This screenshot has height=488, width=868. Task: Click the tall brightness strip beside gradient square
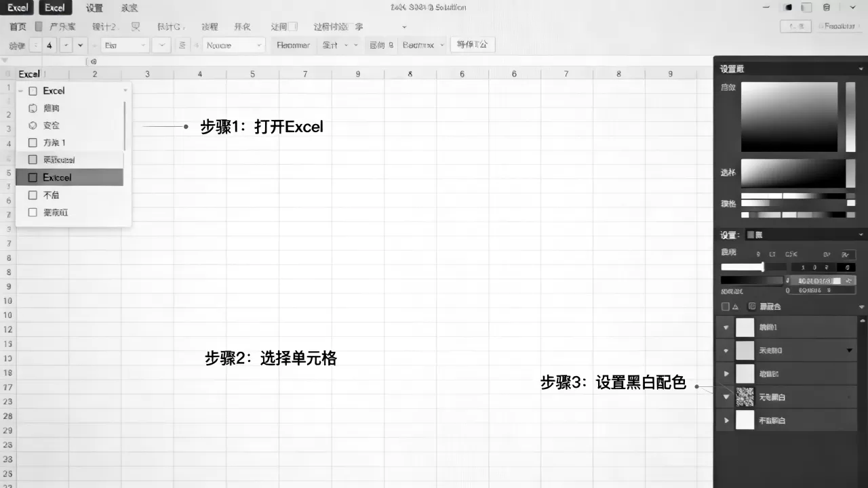click(x=850, y=117)
